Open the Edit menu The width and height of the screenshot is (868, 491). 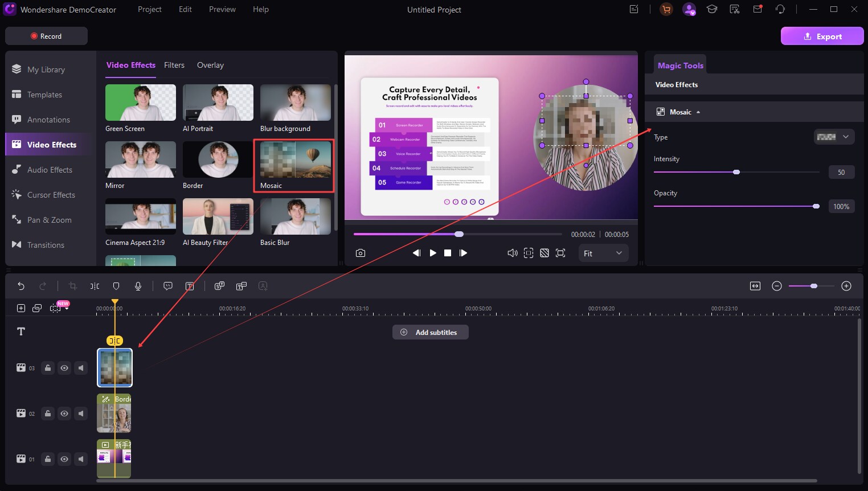pos(185,9)
